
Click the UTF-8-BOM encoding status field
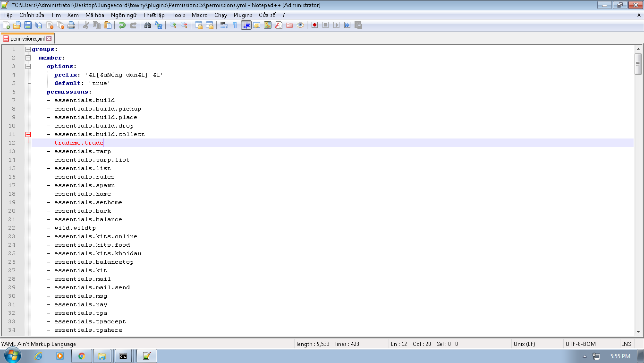(580, 344)
